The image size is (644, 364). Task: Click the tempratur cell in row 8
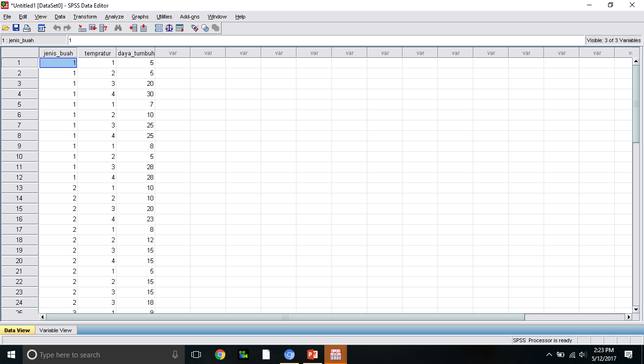[x=97, y=136]
